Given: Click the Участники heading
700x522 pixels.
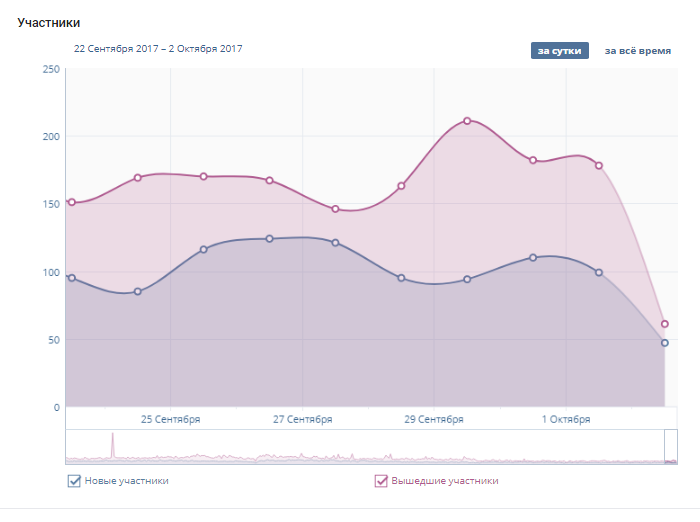Looking at the screenshot, I should pyautogui.click(x=48, y=22).
